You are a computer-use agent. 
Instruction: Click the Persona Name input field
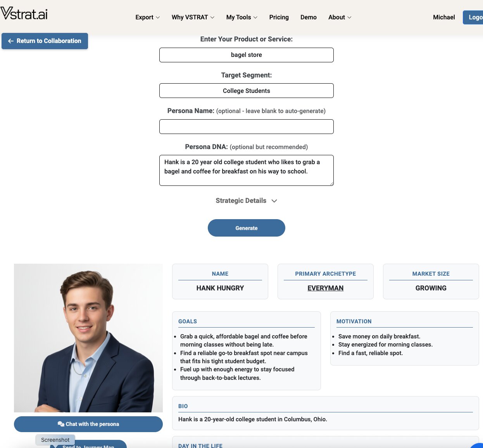click(246, 127)
